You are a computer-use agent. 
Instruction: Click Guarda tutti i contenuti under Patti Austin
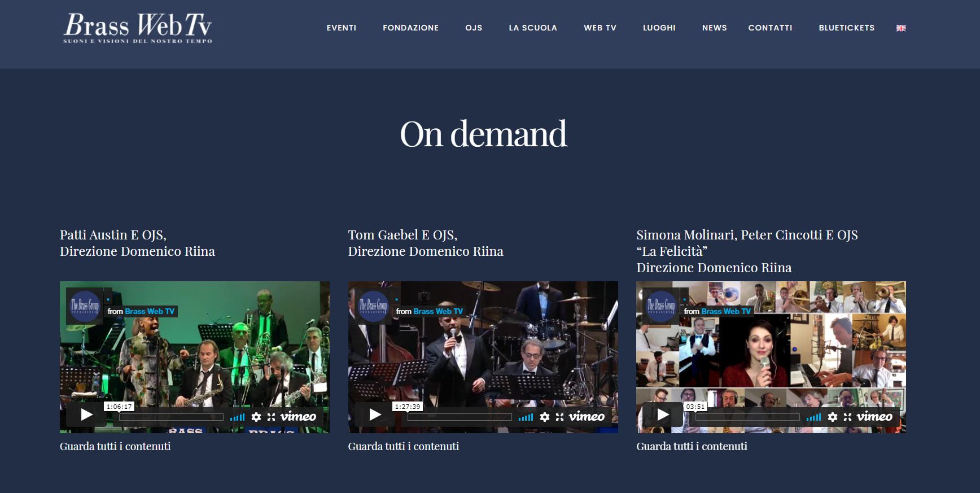tap(115, 446)
